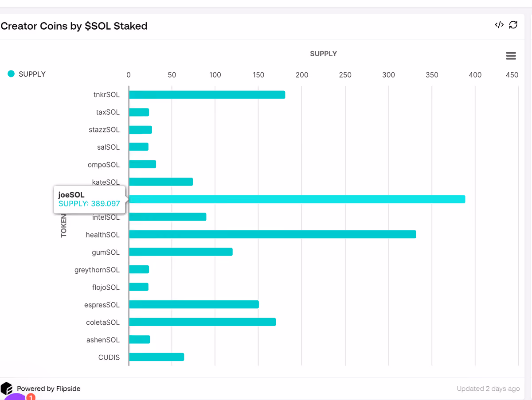
Task: Click the teal SUPPLY legend color dot
Action: click(x=12, y=74)
